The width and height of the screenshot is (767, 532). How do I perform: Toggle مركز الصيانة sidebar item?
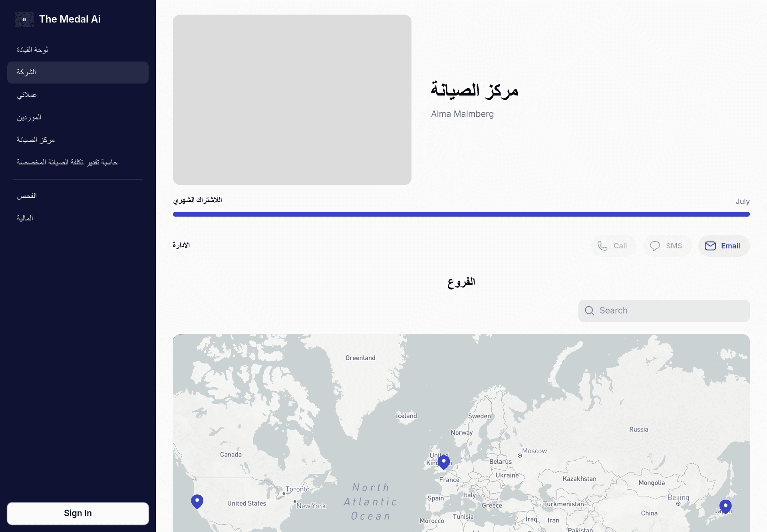coord(36,140)
